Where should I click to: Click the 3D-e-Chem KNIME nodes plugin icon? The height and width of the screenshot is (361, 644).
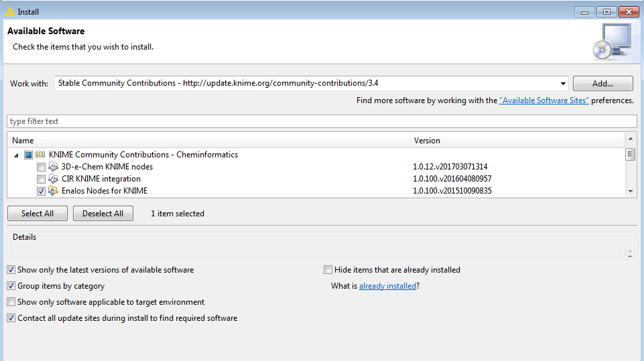(53, 167)
